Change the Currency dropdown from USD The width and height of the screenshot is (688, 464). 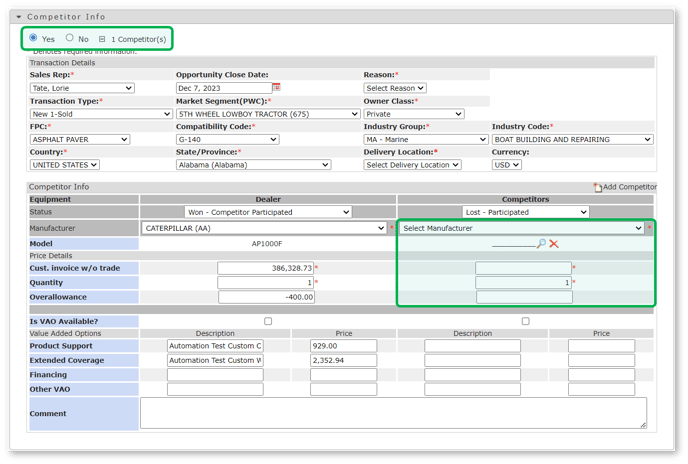coord(508,165)
